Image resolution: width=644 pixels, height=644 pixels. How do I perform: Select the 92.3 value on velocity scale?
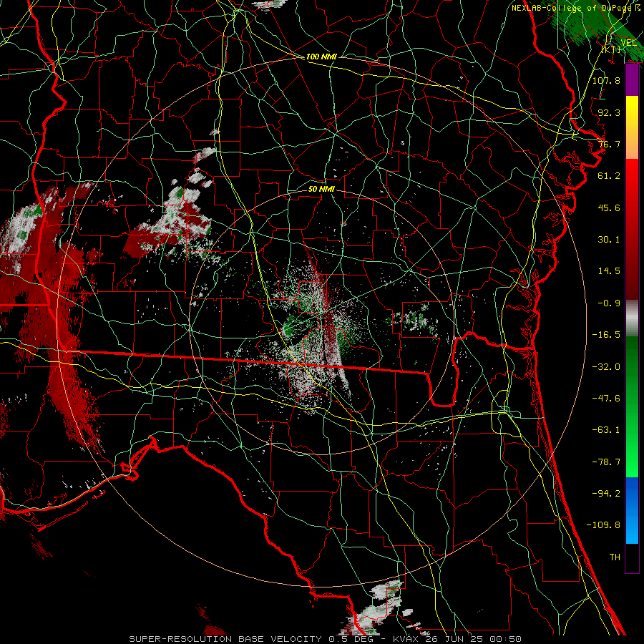(x=609, y=112)
